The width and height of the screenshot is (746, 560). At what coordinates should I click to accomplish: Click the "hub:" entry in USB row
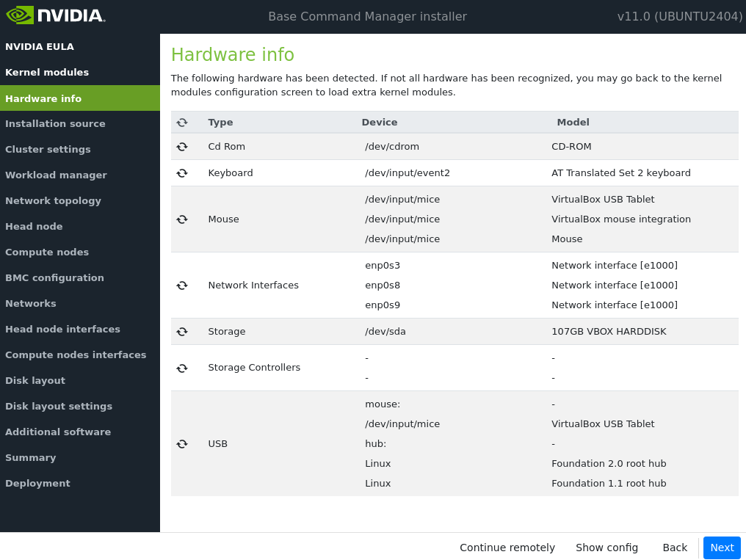[x=375, y=443]
